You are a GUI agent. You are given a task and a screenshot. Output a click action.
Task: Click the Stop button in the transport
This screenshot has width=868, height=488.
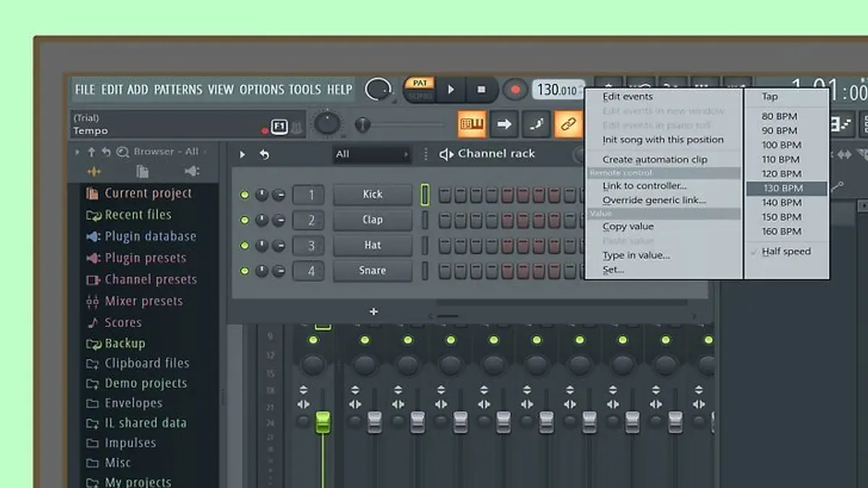pos(482,90)
